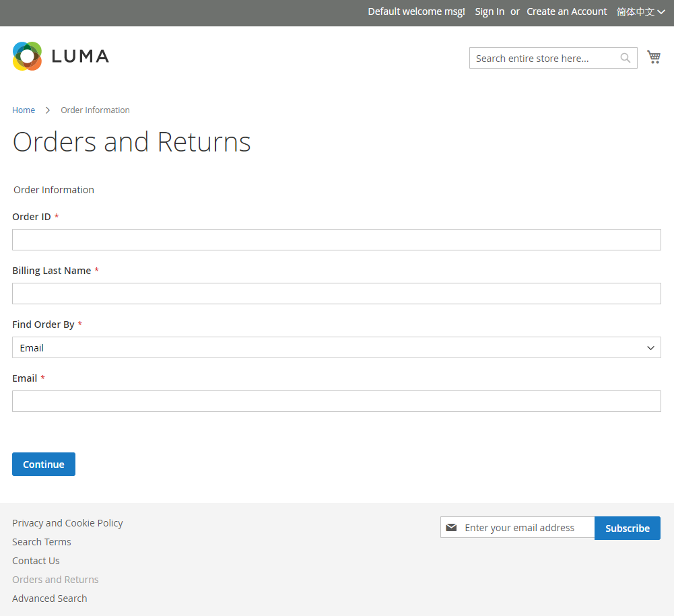This screenshot has width=674, height=616.
Task: Open the Find Order By dropdown arrow
Action: 650,347
